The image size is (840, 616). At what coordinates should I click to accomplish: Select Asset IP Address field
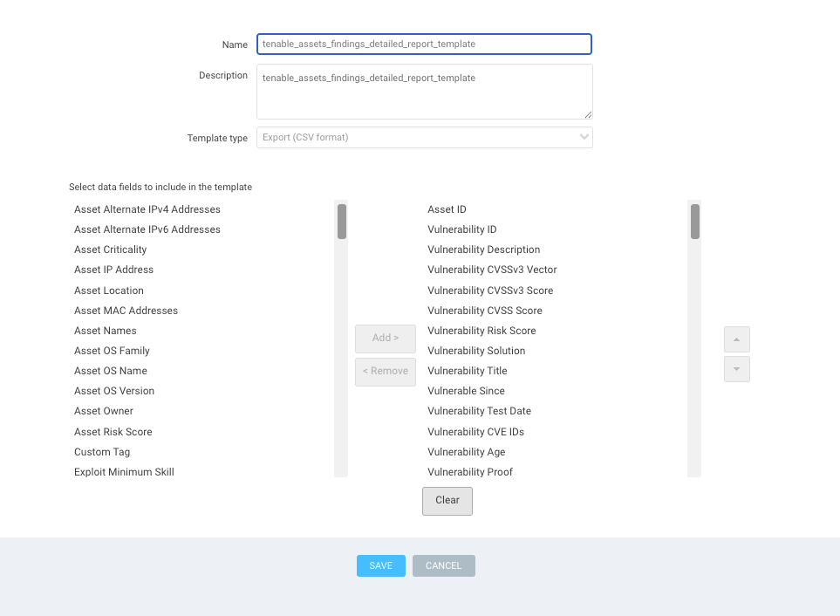coord(114,270)
